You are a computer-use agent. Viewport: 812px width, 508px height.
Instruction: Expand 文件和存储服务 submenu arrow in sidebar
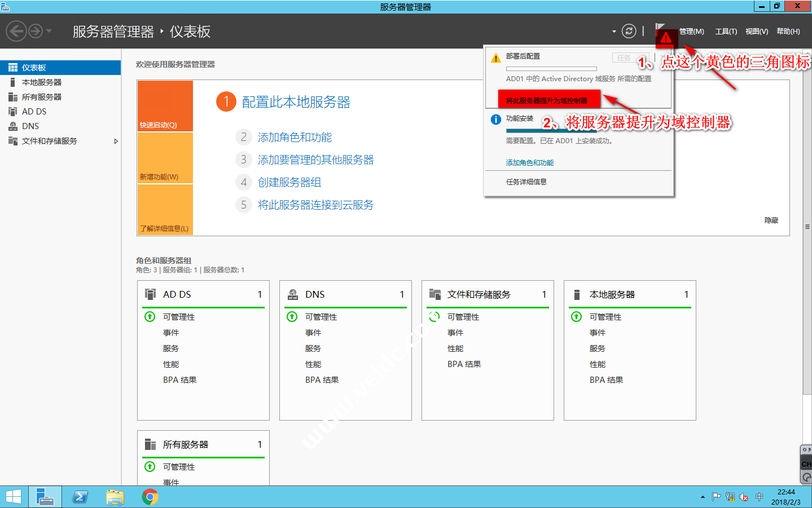(x=116, y=141)
